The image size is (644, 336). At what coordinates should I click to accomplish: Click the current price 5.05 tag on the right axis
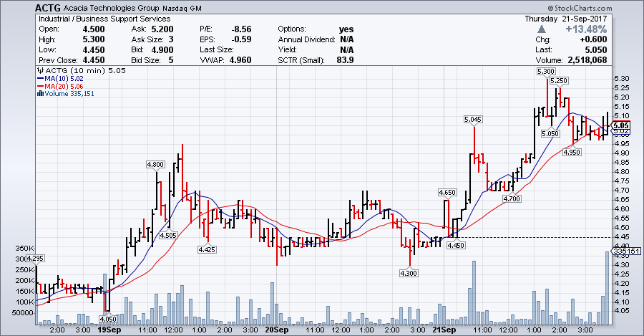point(620,124)
